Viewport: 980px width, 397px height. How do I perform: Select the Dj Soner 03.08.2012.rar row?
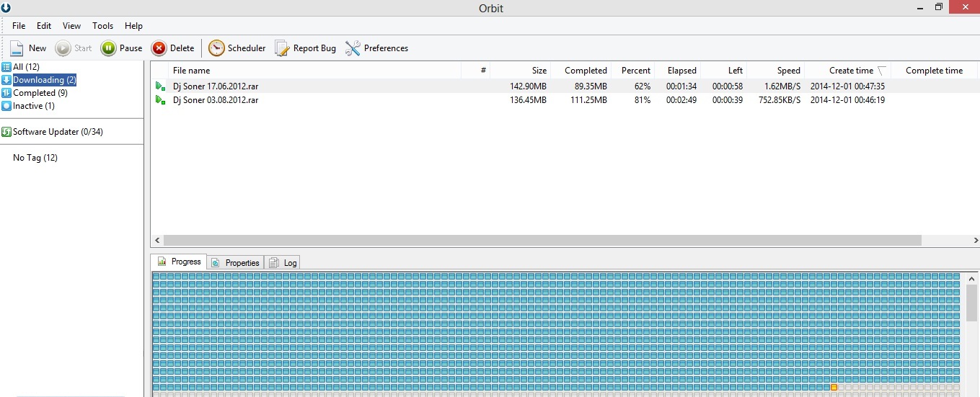565,100
